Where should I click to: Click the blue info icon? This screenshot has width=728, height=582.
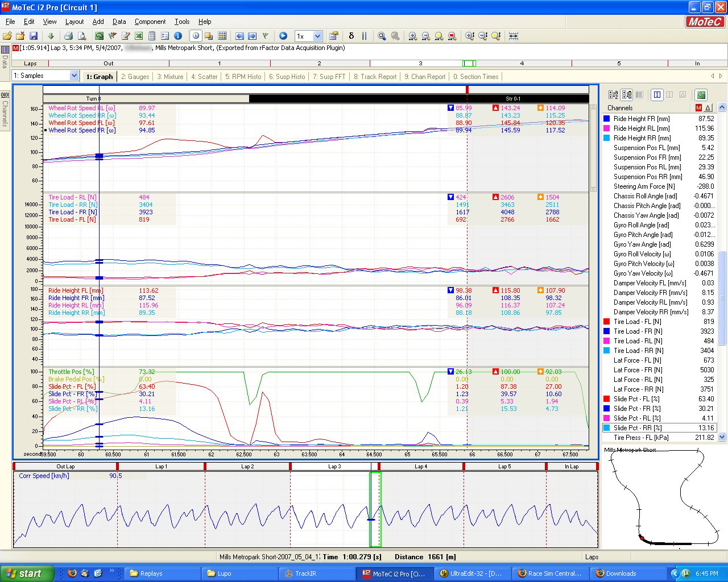pos(178,36)
